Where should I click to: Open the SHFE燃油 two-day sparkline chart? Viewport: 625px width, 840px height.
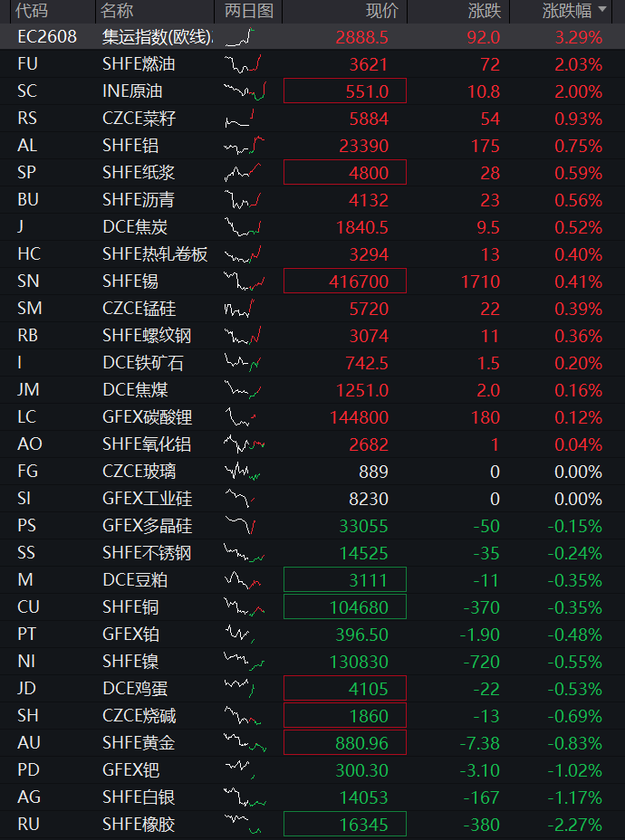tap(243, 63)
